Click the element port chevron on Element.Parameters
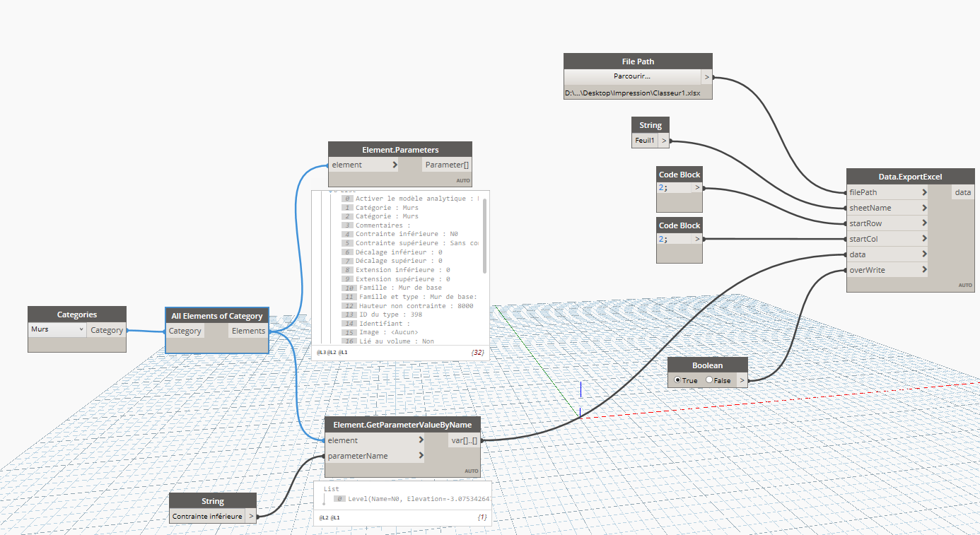The width and height of the screenshot is (980, 535). coord(395,165)
